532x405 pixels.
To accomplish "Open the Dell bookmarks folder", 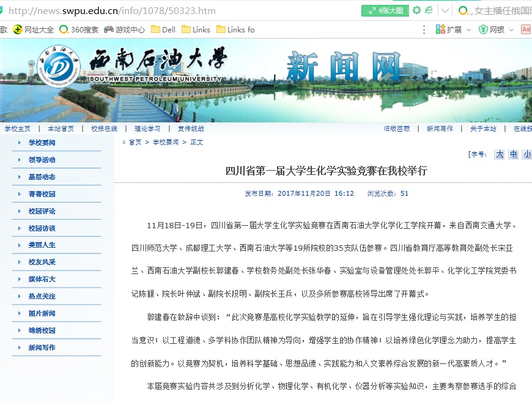I will coord(163,29).
